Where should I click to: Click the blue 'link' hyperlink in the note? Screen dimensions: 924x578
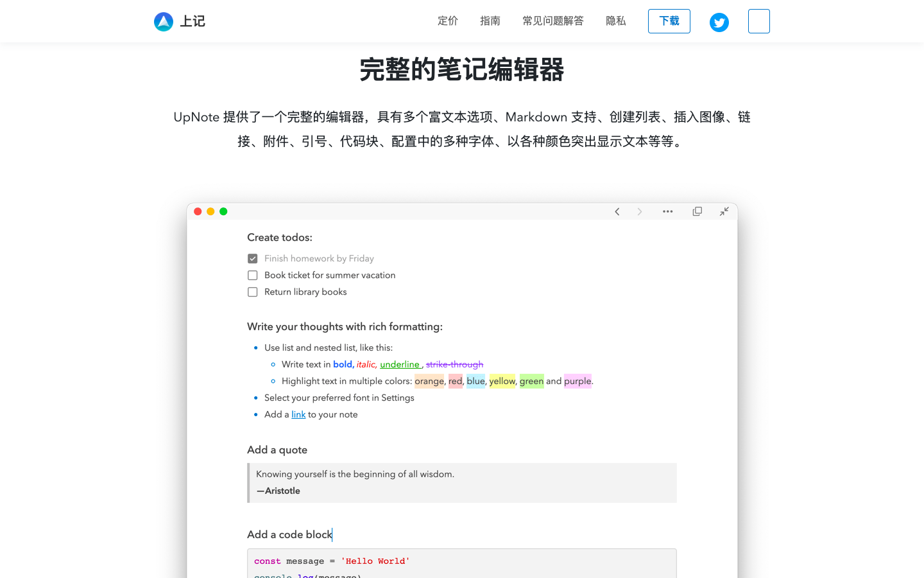pyautogui.click(x=298, y=414)
